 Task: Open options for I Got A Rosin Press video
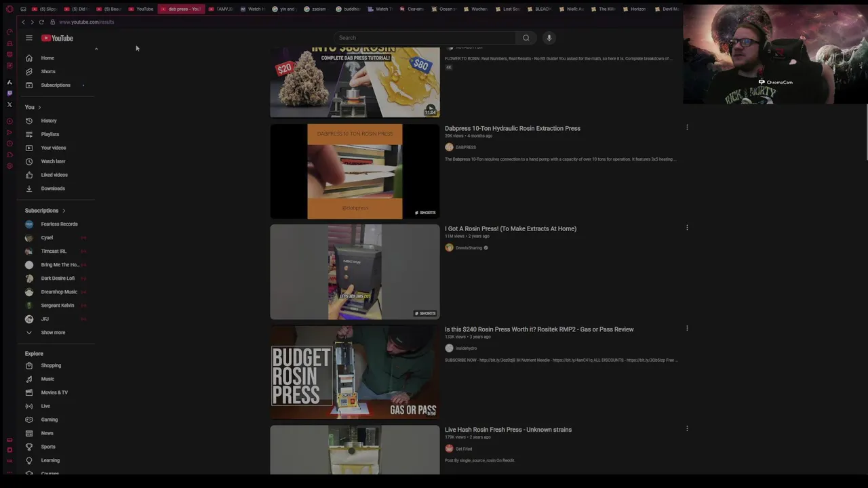pos(687,228)
